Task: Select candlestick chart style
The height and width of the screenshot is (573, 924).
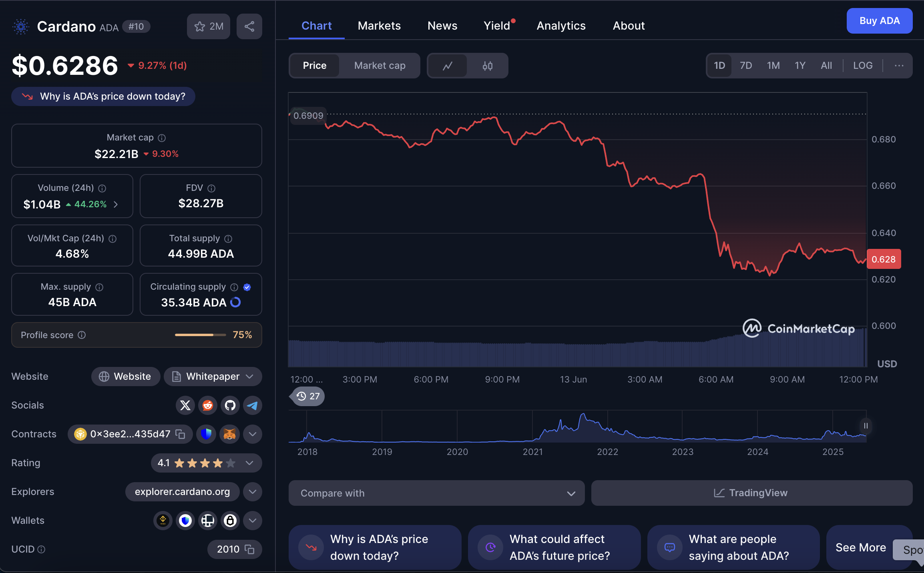Action: tap(487, 66)
